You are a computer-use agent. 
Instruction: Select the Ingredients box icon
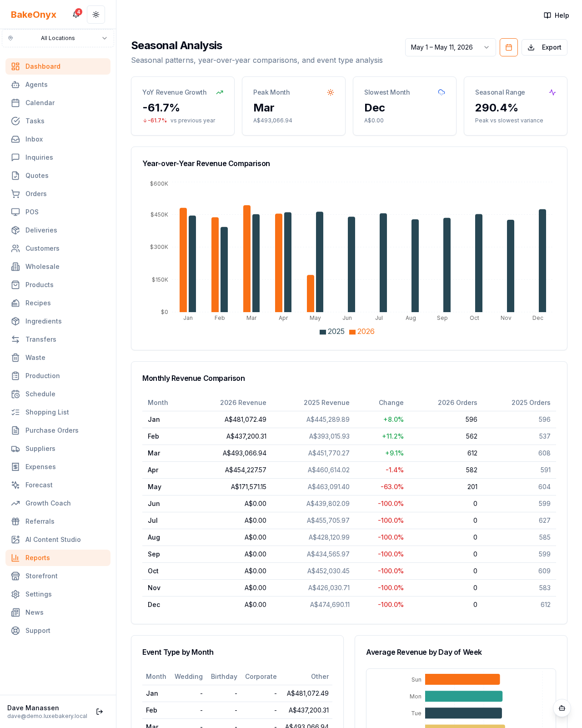tap(15, 321)
